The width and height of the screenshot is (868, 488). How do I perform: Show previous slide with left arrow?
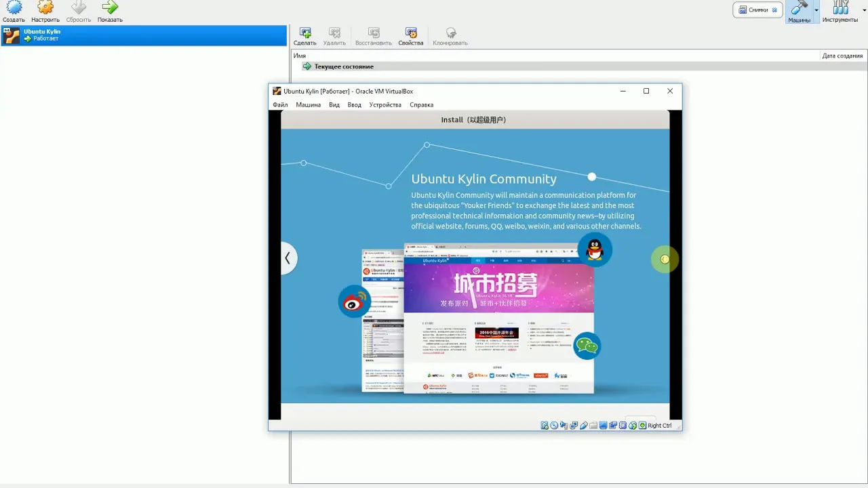pos(288,258)
